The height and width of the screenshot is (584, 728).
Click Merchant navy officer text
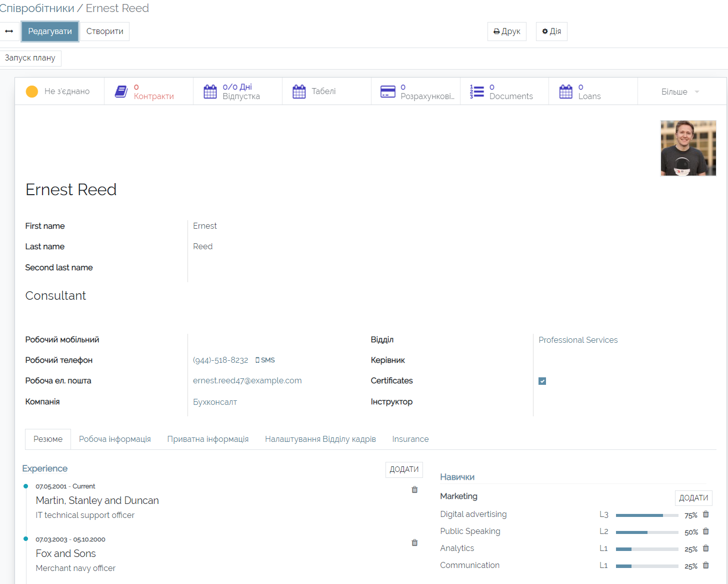[x=75, y=568]
